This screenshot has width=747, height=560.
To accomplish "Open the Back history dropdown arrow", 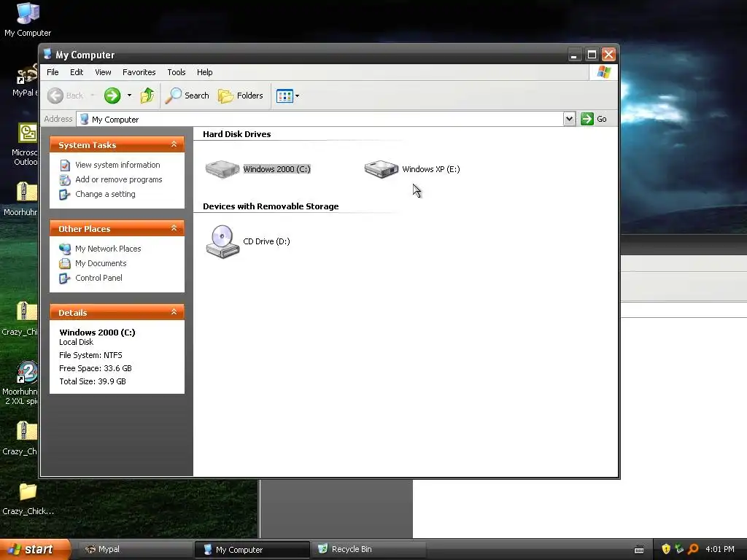I will [x=93, y=96].
